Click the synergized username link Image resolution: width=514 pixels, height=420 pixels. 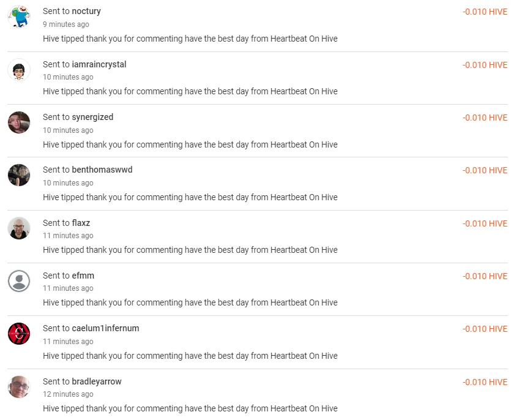click(92, 117)
